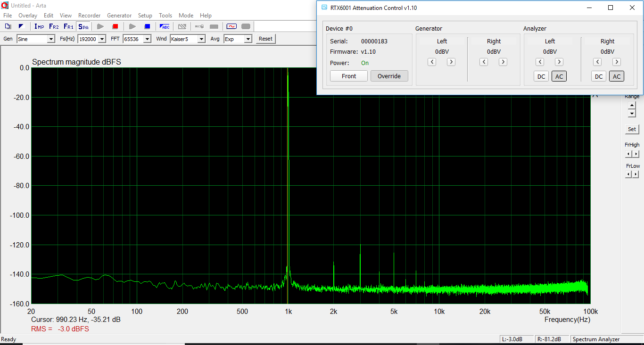
Task: Click the first gray play button
Action: coord(100,26)
